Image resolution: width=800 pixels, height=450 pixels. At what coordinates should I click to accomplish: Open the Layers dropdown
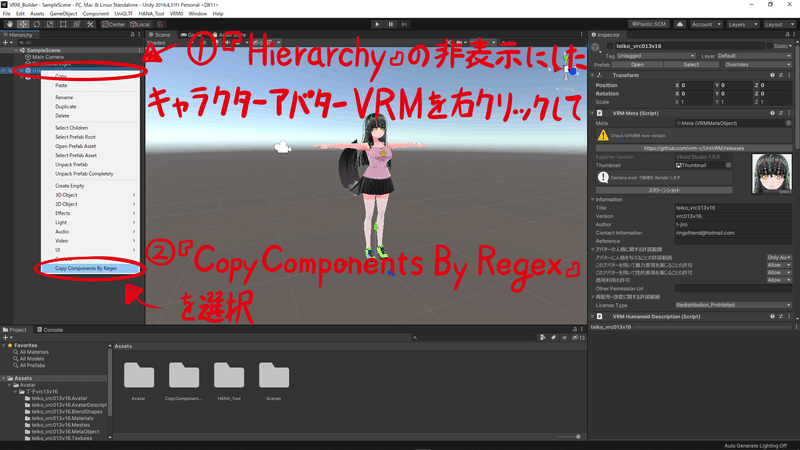click(742, 24)
